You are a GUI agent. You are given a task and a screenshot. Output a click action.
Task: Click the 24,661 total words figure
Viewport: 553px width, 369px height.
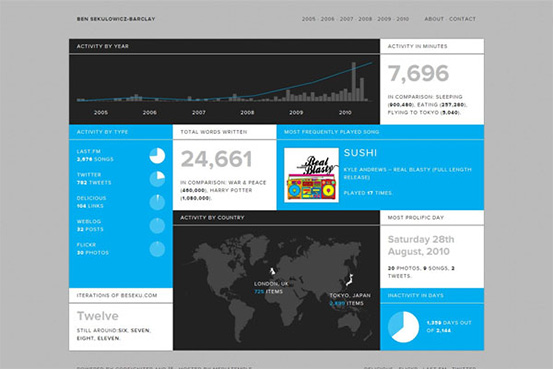pyautogui.click(x=217, y=159)
